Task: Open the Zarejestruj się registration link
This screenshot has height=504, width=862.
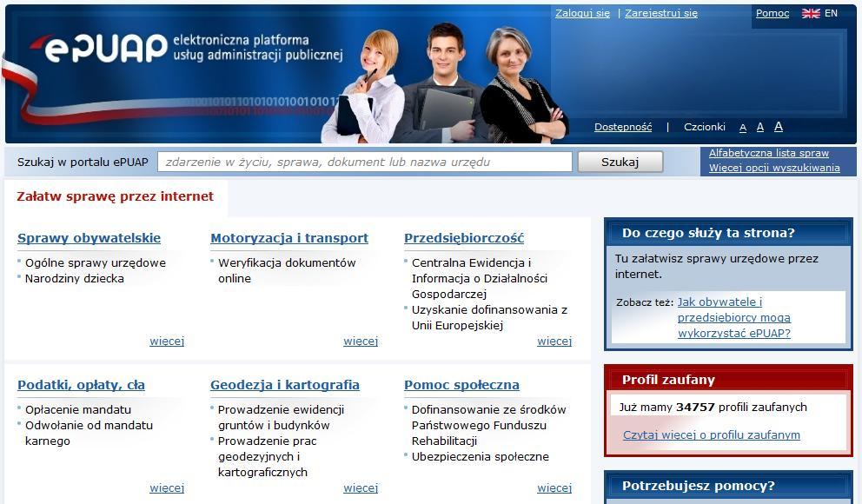Action: click(x=660, y=13)
